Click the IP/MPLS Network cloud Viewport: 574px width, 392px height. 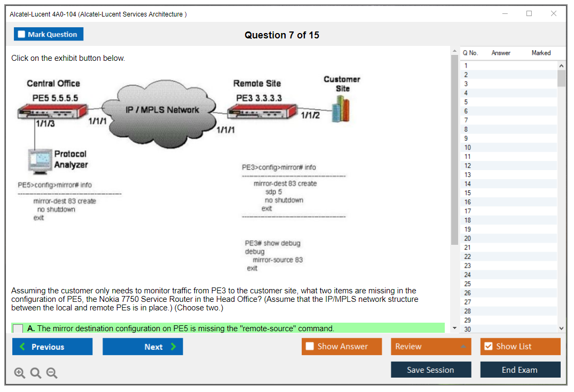(x=161, y=111)
